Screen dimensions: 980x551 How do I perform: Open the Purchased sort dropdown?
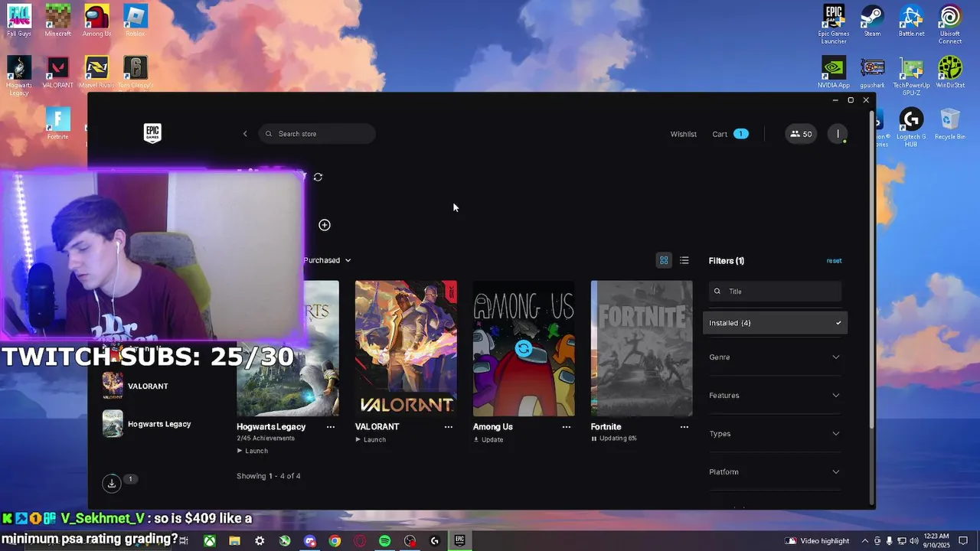(x=328, y=260)
